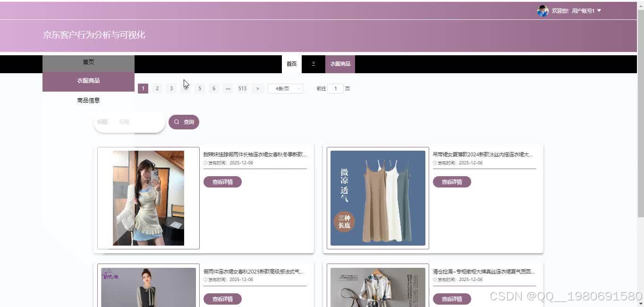Click the 查询 search button
The height and width of the screenshot is (307, 644).
[184, 122]
